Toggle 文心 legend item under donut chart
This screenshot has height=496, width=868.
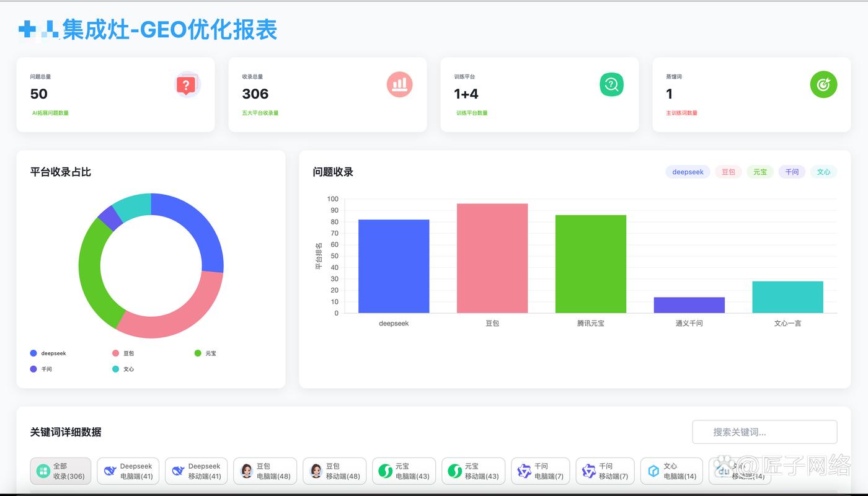(x=123, y=369)
